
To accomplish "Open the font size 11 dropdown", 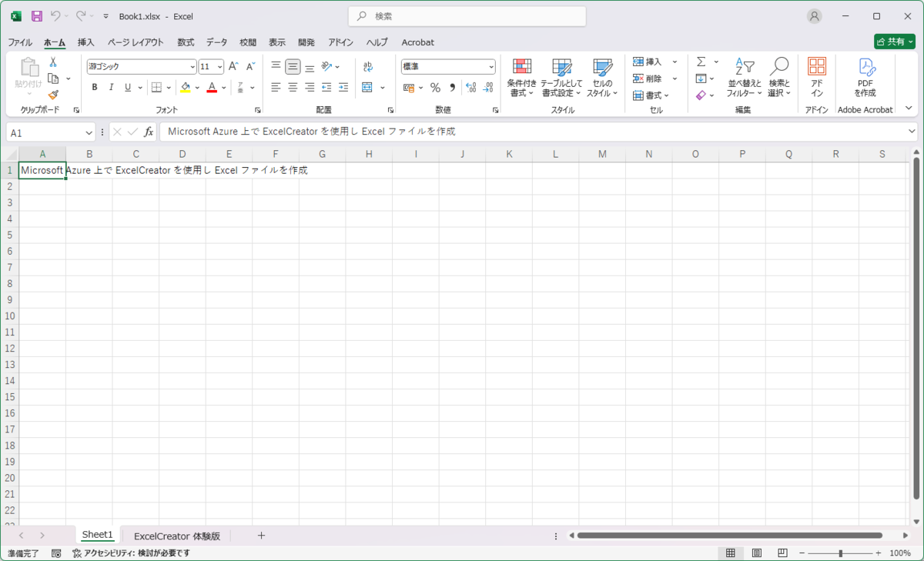I will 220,67.
